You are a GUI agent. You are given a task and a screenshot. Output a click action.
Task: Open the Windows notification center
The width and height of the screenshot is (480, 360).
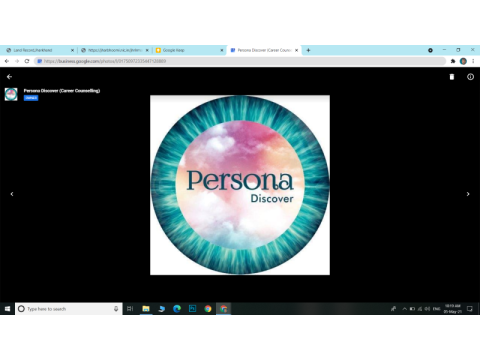coord(470,309)
